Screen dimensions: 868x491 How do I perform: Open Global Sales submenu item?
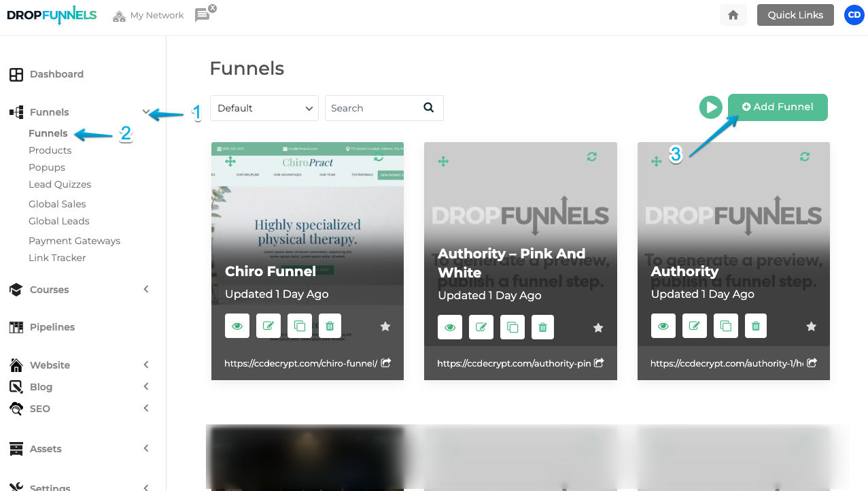point(57,204)
